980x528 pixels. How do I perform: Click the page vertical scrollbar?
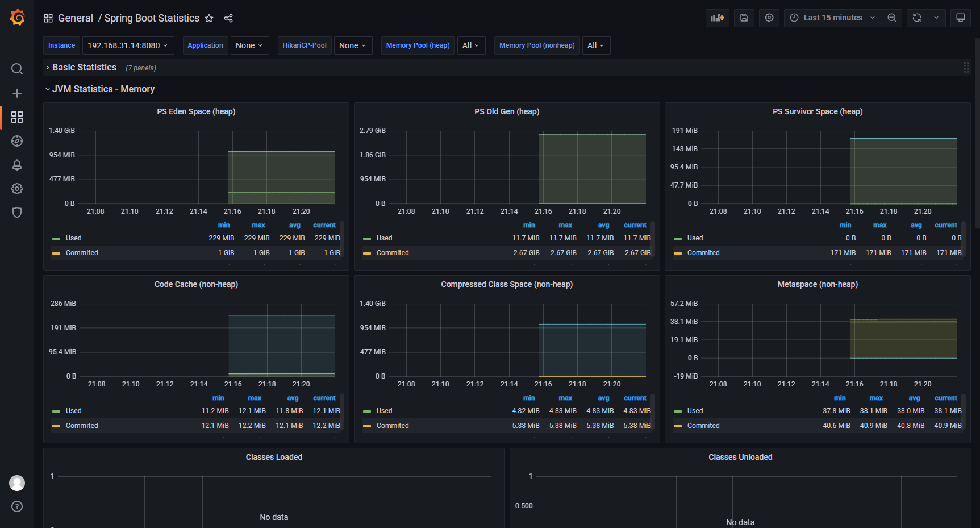pos(977,134)
